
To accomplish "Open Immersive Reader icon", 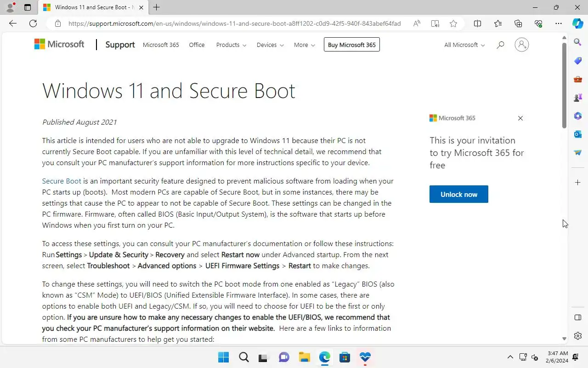I will click(x=435, y=23).
